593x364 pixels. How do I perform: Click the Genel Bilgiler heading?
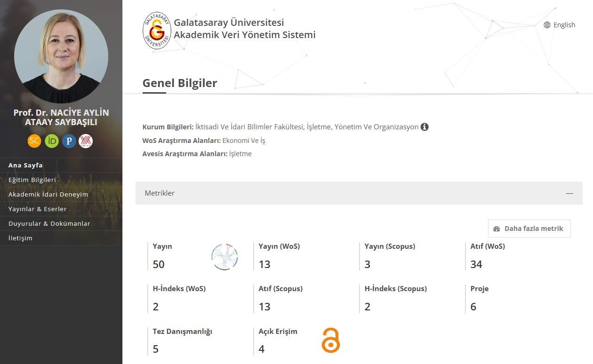[179, 83]
